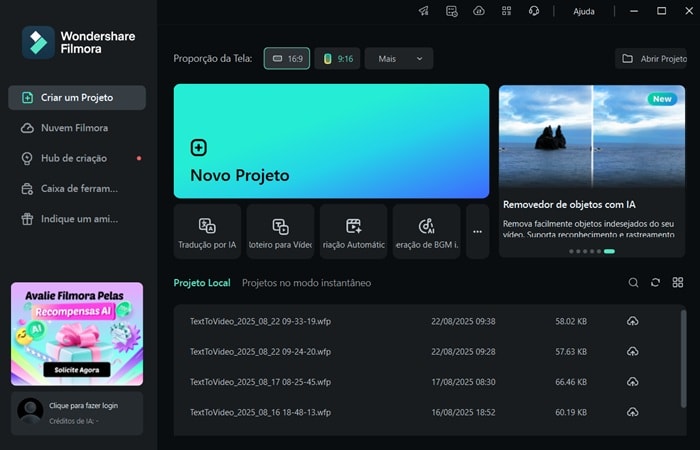Go to the first banner carousel dot
Viewport: 700px width, 450px height.
coord(571,251)
